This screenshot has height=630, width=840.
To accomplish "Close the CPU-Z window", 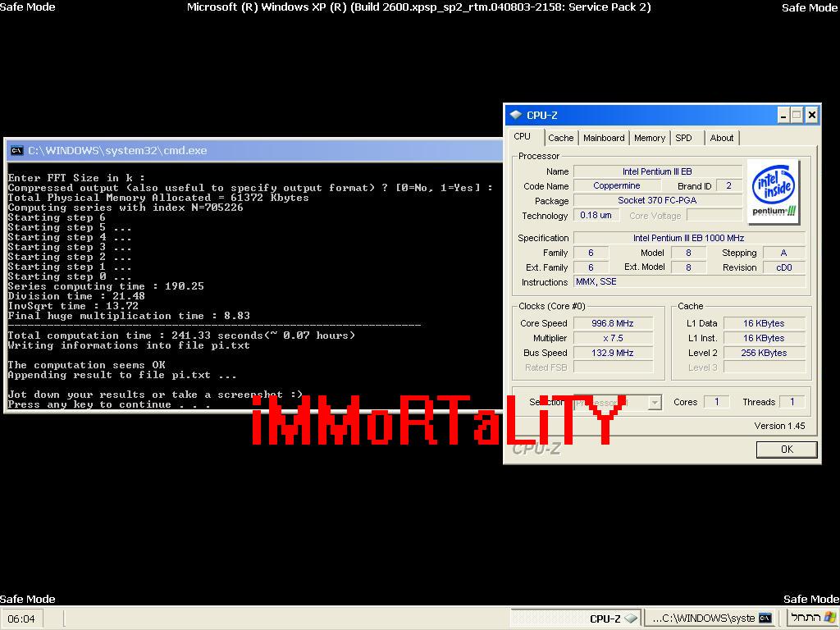I will pyautogui.click(x=811, y=115).
